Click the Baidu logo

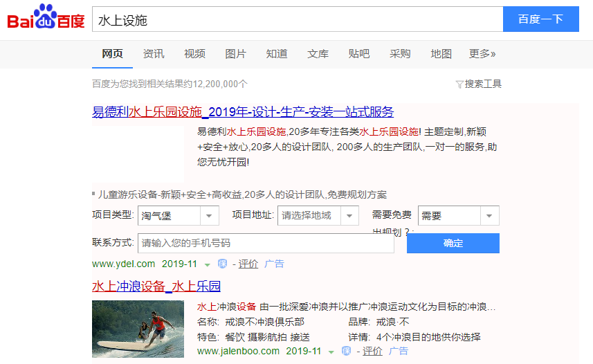[46, 17]
